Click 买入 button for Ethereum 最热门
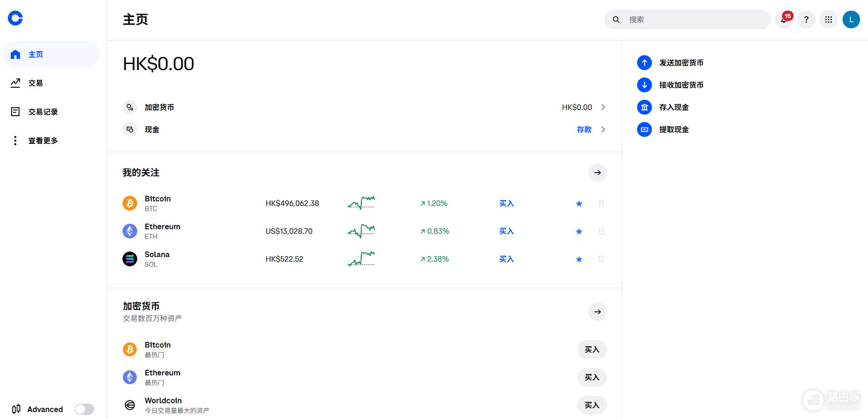Image resolution: width=868 pixels, height=419 pixels. coord(592,377)
